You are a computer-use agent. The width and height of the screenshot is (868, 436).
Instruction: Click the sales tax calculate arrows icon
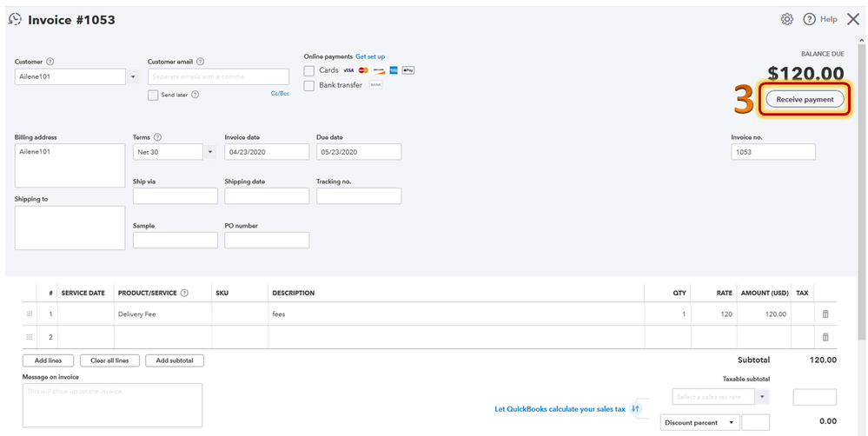pos(635,409)
